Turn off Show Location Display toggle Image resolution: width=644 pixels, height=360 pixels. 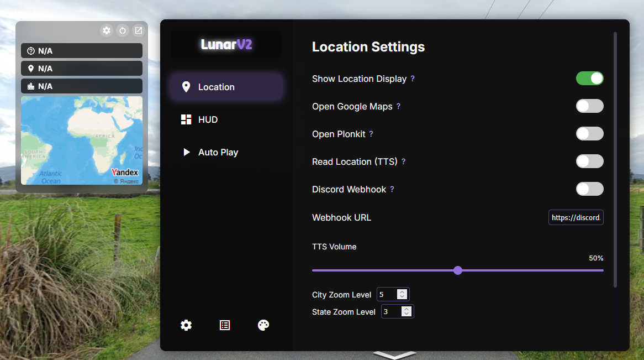point(589,78)
